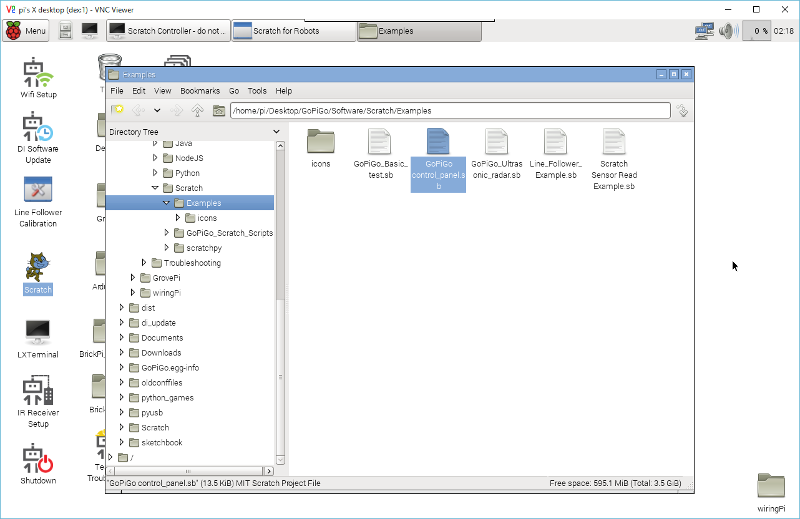This screenshot has width=800, height=519.
Task: Select the Scratch cat desktop icon
Action: click(38, 274)
